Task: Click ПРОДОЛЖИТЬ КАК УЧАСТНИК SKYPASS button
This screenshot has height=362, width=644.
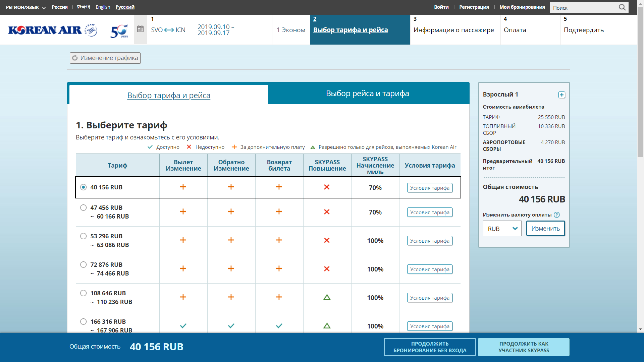Action: (524, 347)
